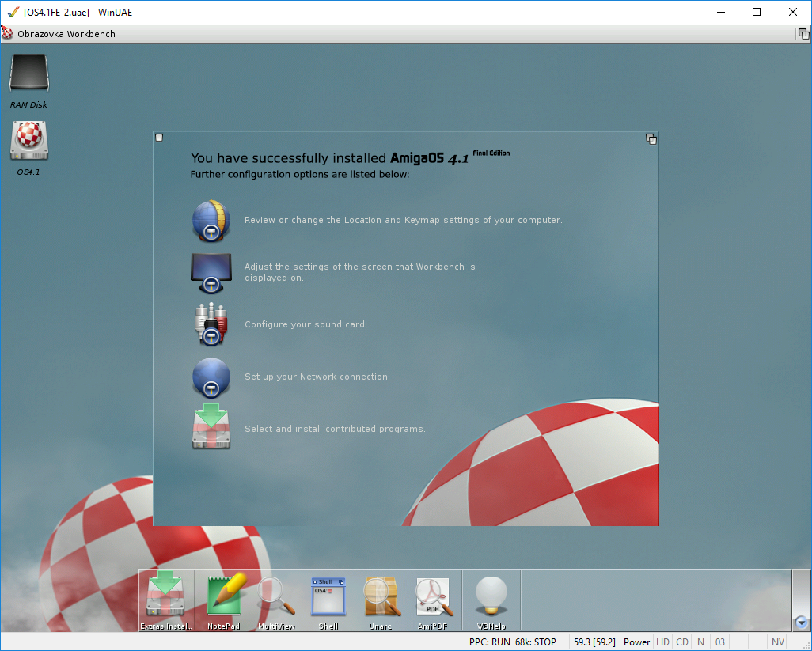Viewport: 812px width, 651px height.
Task: Click the welcome window depth gadget
Action: (x=651, y=138)
